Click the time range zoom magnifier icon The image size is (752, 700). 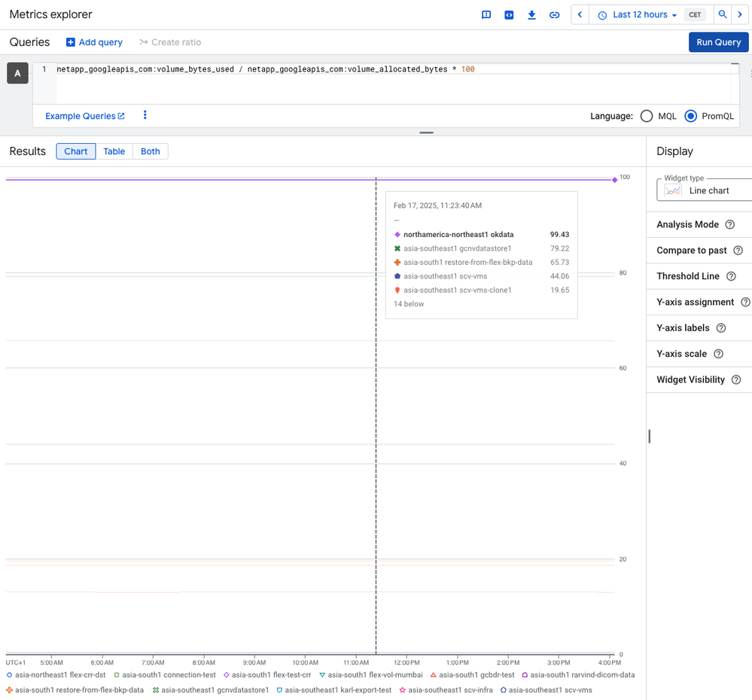[x=723, y=15]
